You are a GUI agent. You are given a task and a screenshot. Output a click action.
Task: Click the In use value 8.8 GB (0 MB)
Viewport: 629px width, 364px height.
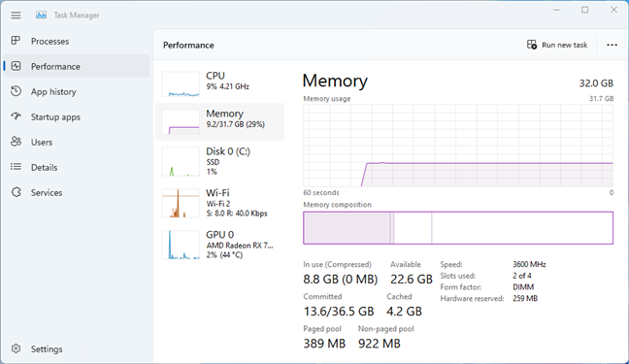[x=341, y=279]
